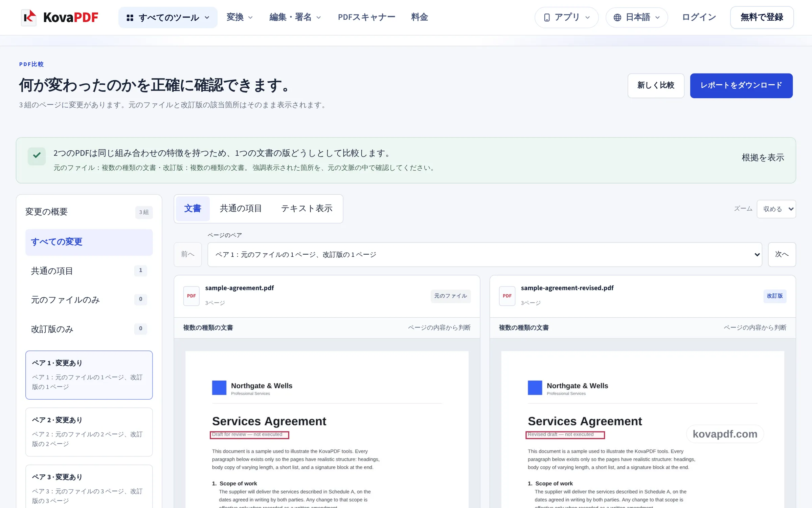Open the ズーム 収める dropdown

776,209
